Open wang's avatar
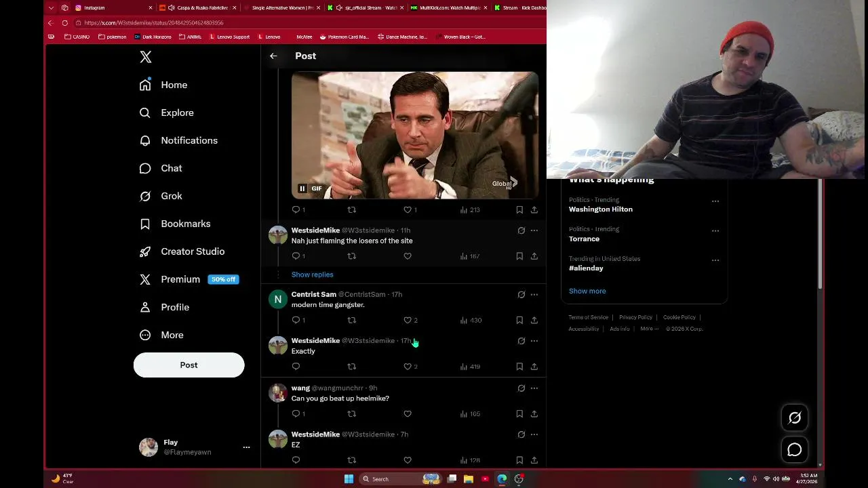This screenshot has height=488, width=868. point(278,393)
